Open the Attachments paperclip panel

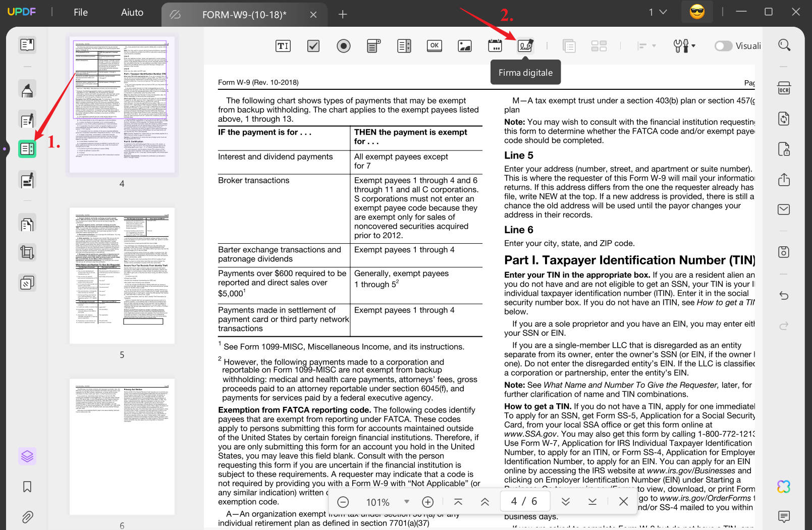pyautogui.click(x=27, y=517)
